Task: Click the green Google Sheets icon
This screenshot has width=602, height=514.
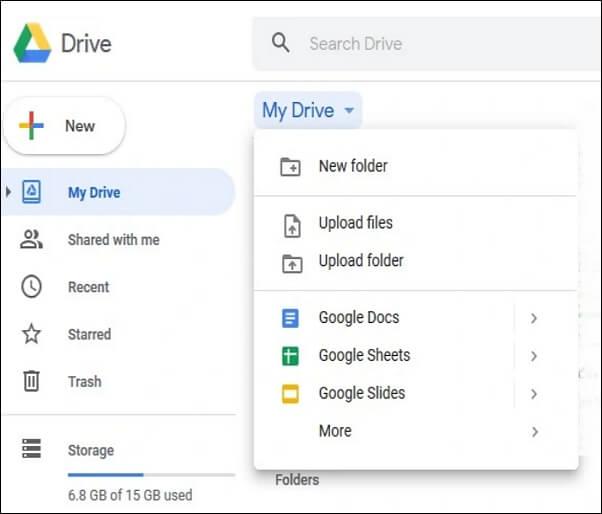Action: coord(290,356)
